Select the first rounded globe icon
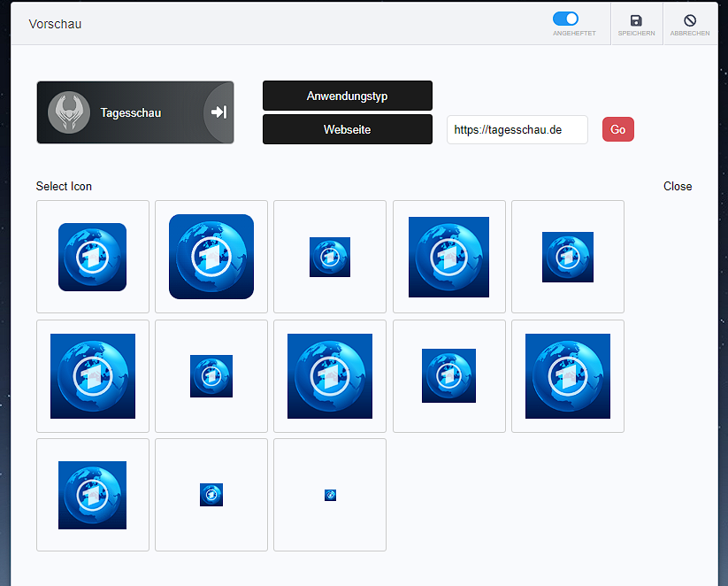The image size is (728, 586). (93, 257)
